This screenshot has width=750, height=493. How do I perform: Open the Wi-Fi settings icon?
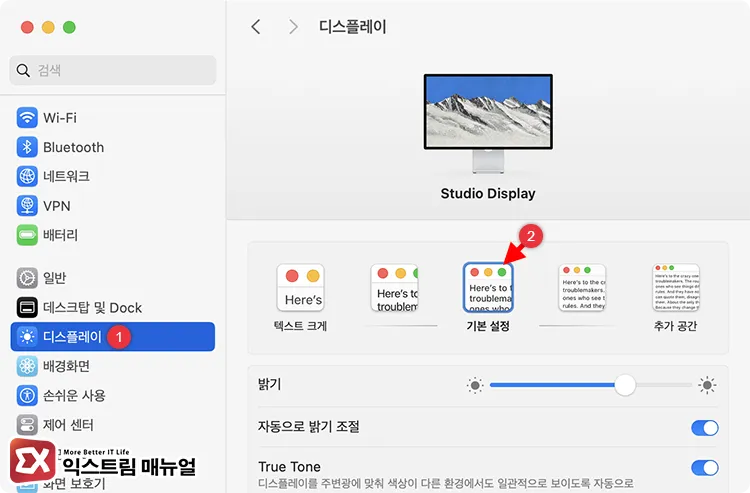coord(27,118)
